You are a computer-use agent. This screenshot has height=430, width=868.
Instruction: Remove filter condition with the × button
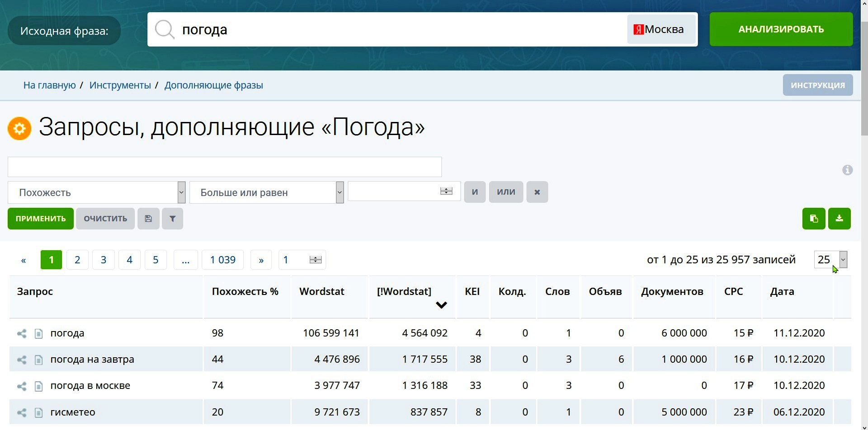(x=537, y=192)
